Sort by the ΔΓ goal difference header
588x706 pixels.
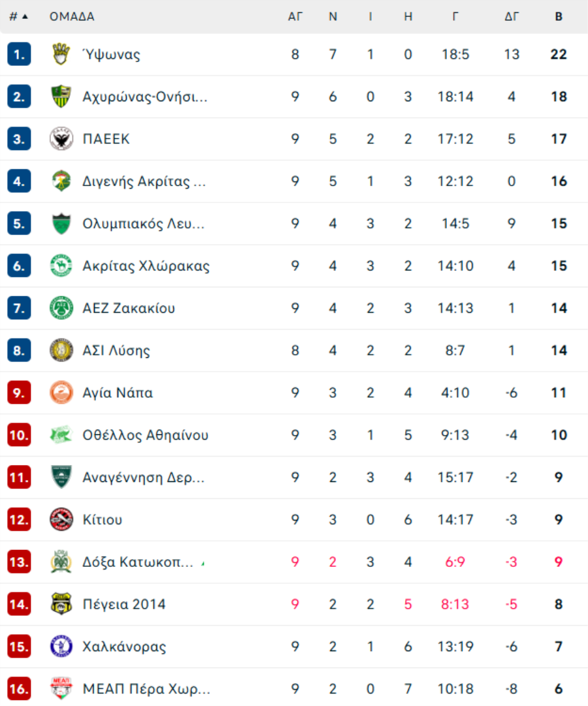point(512,17)
